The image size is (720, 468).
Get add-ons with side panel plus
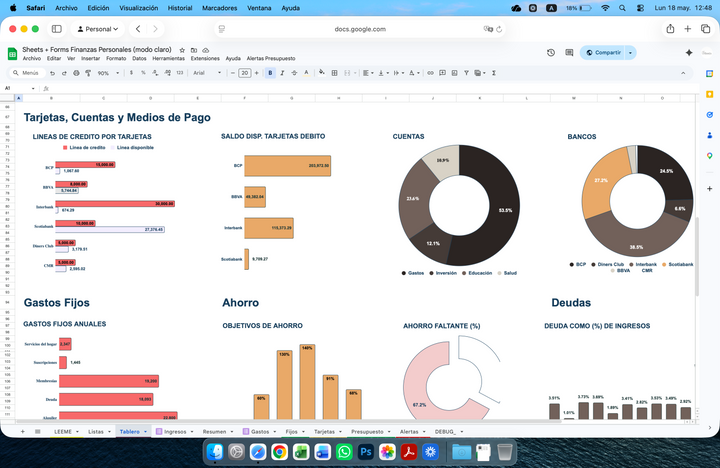(709, 189)
